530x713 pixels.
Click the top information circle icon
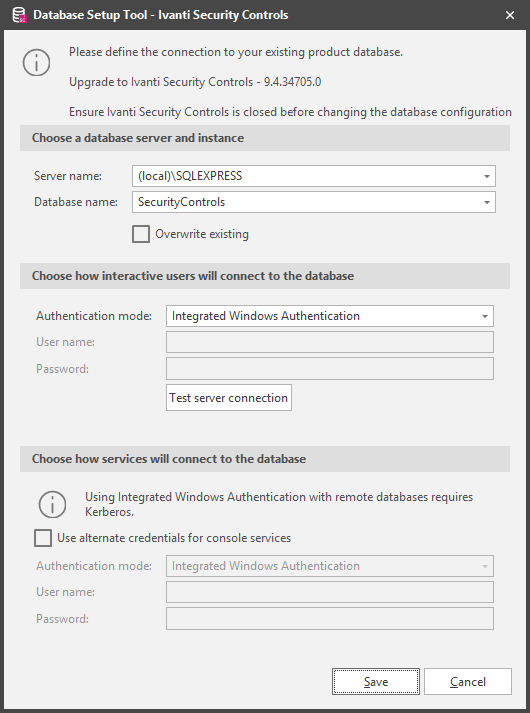36,62
